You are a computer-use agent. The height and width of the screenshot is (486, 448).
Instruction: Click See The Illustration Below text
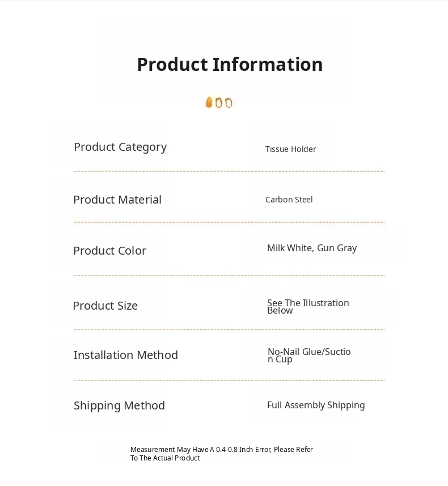point(308,306)
